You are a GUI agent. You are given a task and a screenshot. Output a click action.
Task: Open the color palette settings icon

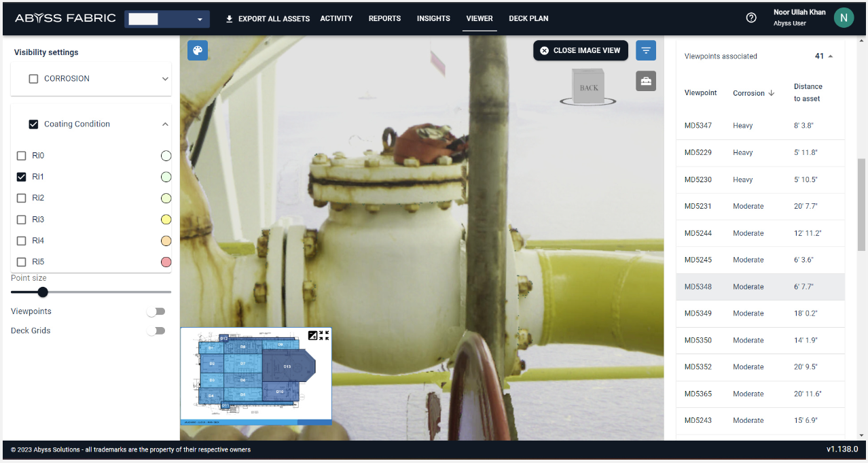coord(198,51)
